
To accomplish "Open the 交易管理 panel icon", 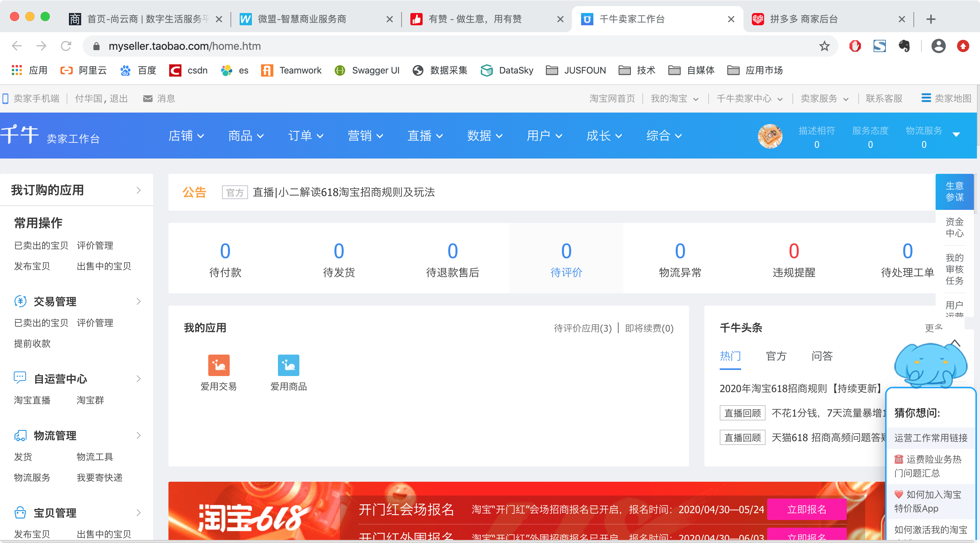I will click(x=20, y=301).
